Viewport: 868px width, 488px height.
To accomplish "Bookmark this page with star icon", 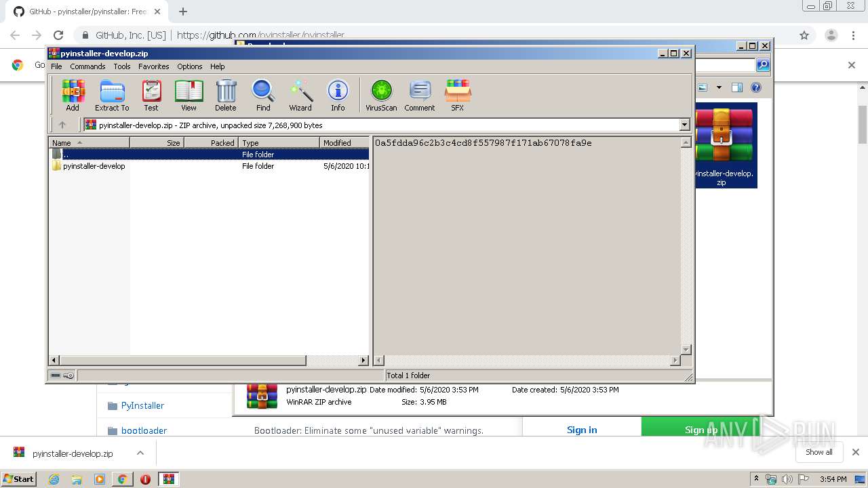I will pos(804,35).
